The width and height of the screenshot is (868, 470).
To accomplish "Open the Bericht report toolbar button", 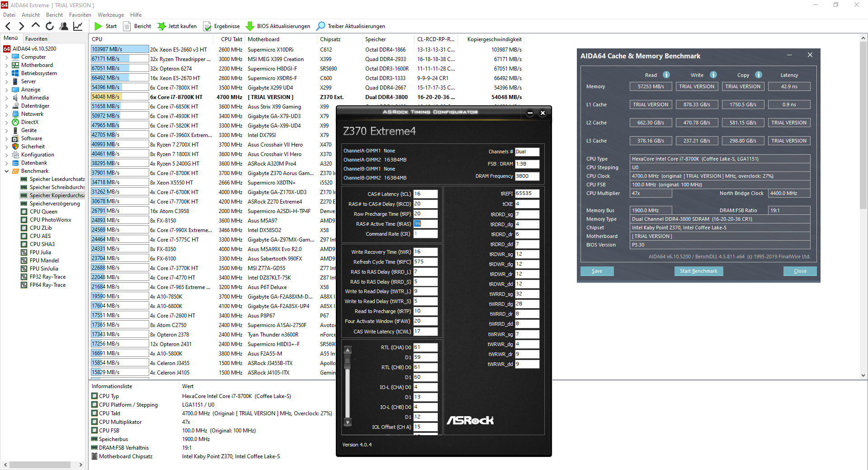I will tap(137, 26).
